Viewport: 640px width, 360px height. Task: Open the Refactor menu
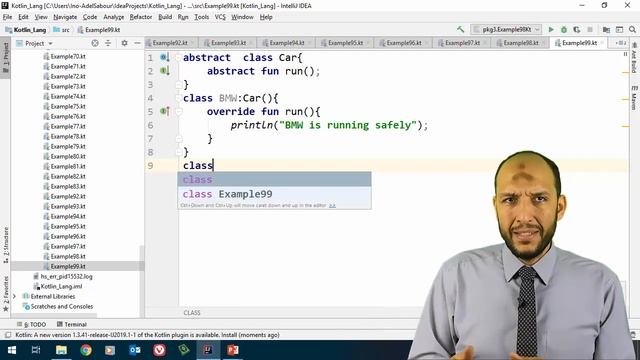tap(141, 17)
